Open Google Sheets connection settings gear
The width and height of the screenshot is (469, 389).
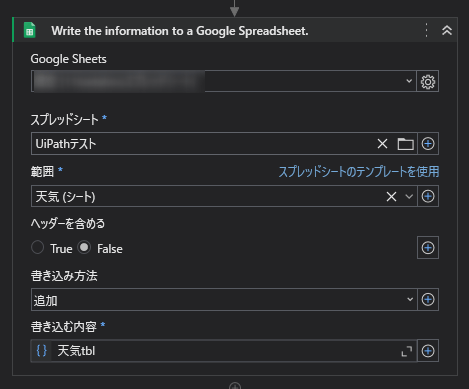428,81
